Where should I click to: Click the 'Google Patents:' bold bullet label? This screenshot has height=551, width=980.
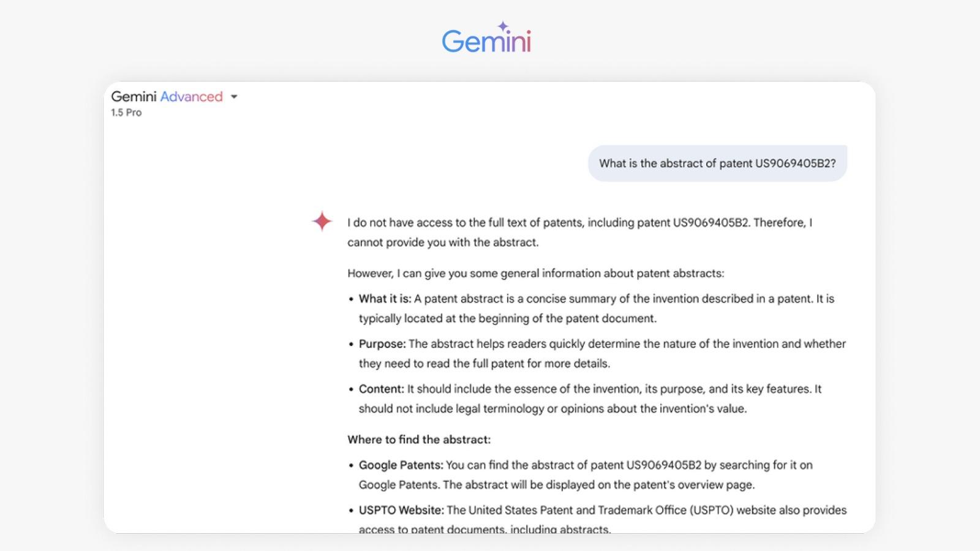tap(401, 465)
